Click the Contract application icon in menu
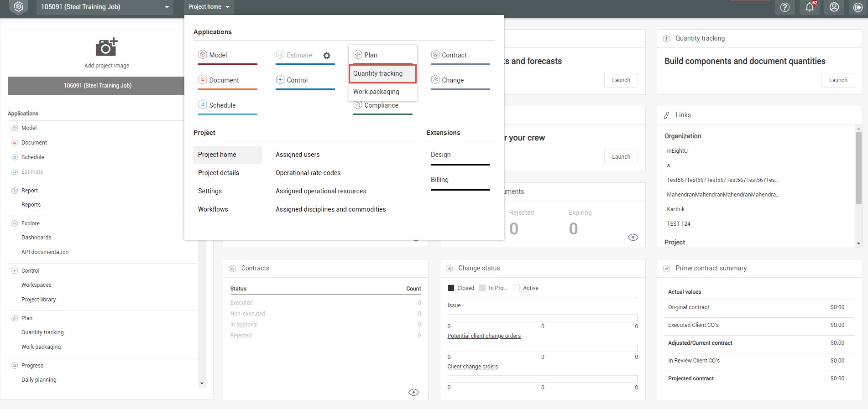The width and height of the screenshot is (868, 409). [435, 55]
